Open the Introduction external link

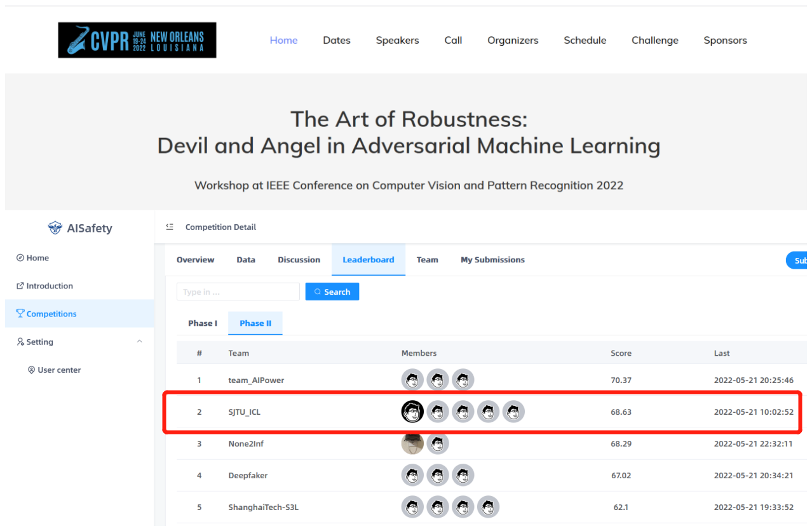[x=49, y=286]
